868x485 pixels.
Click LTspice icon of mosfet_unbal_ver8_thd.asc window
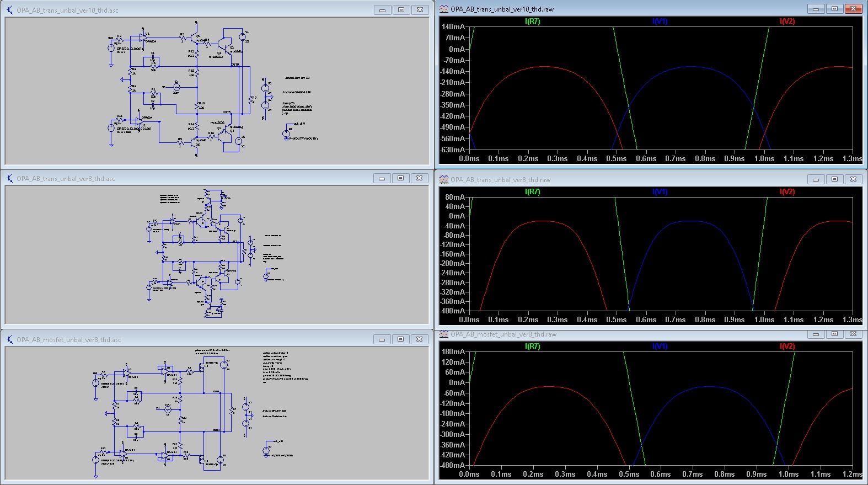click(10, 339)
